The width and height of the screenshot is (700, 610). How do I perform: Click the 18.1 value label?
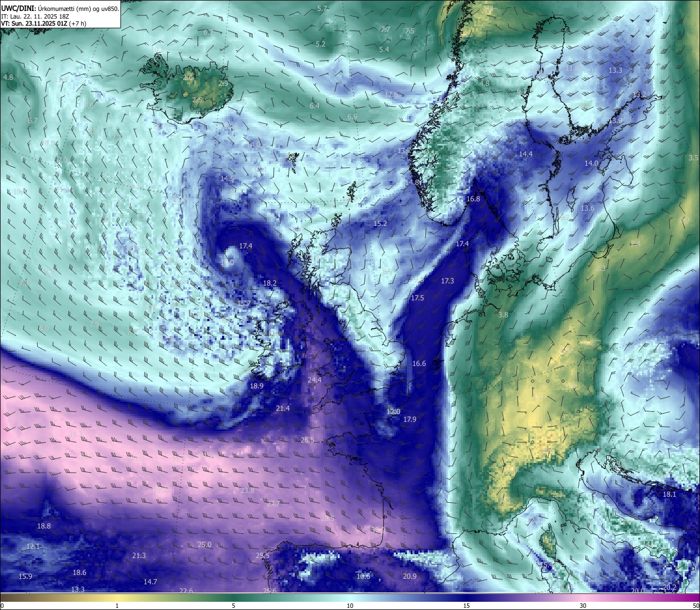669,494
